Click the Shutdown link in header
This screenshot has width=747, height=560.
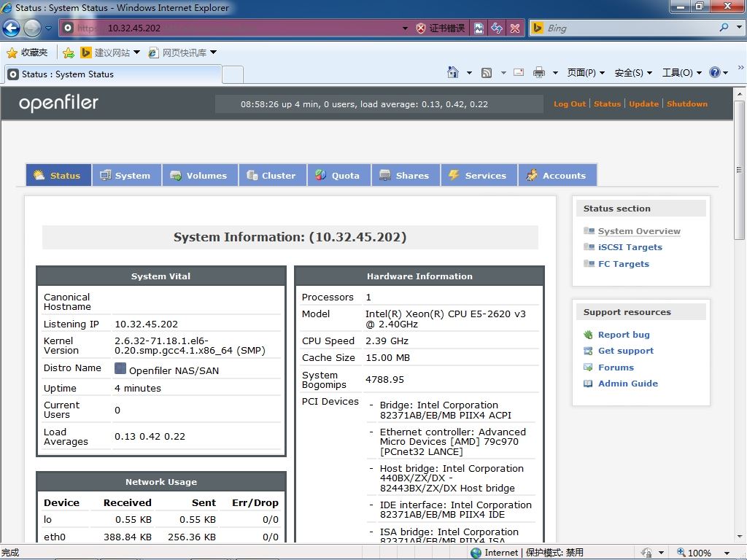click(687, 104)
